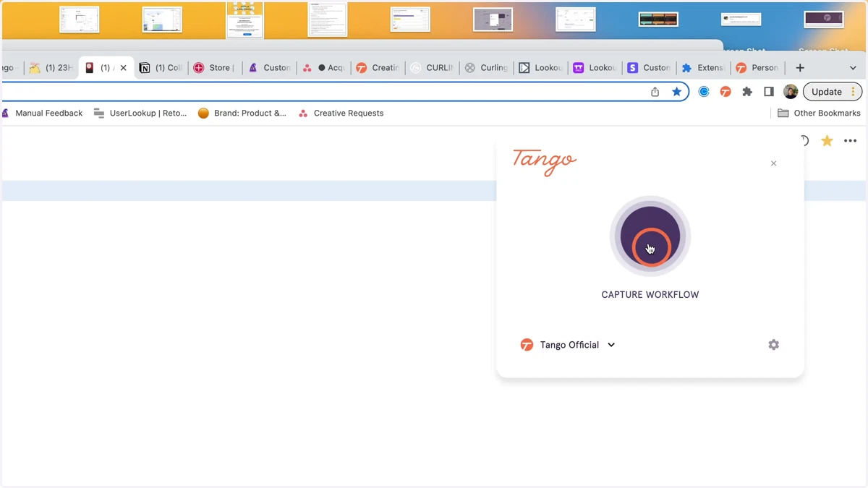Open a new tab with the plus button
The width and height of the screenshot is (868, 488).
coord(800,68)
